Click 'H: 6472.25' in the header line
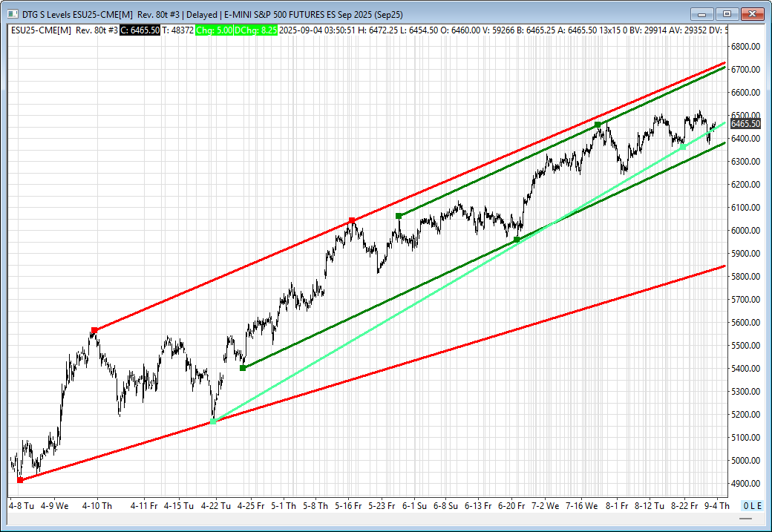Image resolution: width=772 pixels, height=532 pixels. tap(378, 30)
